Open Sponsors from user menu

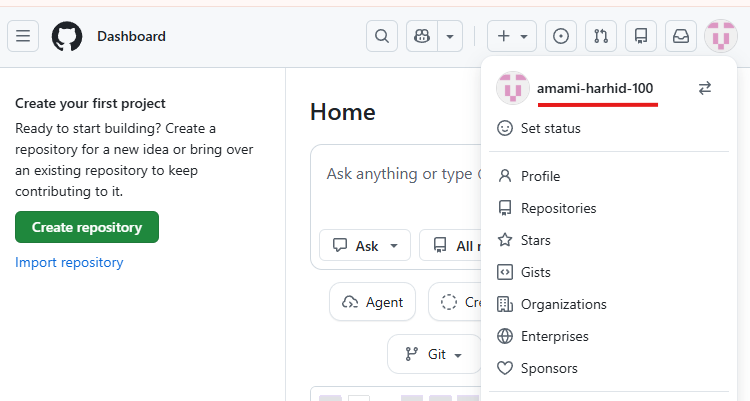pos(608,368)
